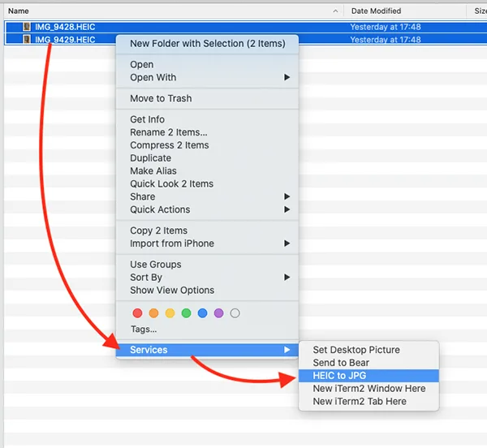
Task: Click the date of IMG_9428.HEIC
Action: (386, 27)
